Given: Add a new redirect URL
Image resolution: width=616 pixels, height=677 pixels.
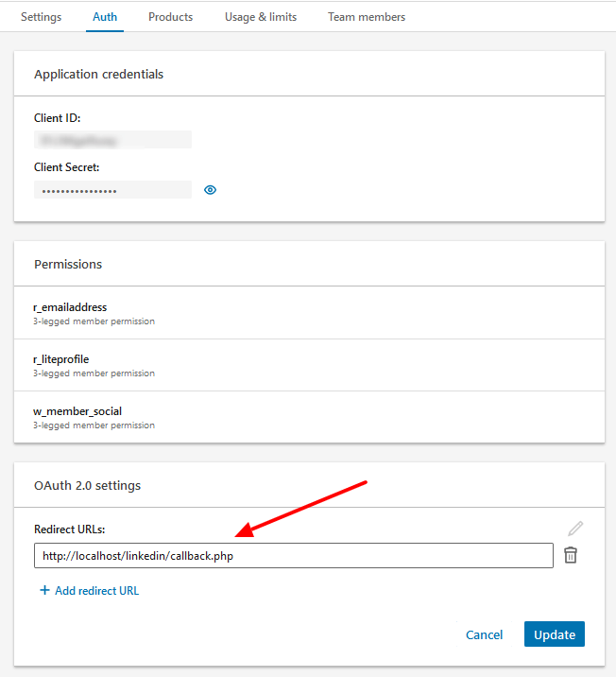Looking at the screenshot, I should (90, 591).
